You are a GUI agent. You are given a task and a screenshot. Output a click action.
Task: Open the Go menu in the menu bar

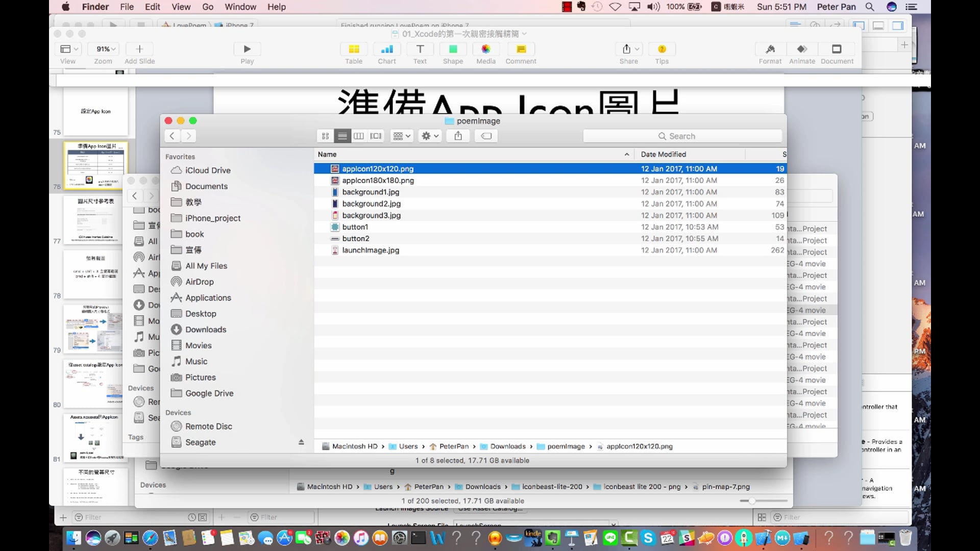[207, 7]
